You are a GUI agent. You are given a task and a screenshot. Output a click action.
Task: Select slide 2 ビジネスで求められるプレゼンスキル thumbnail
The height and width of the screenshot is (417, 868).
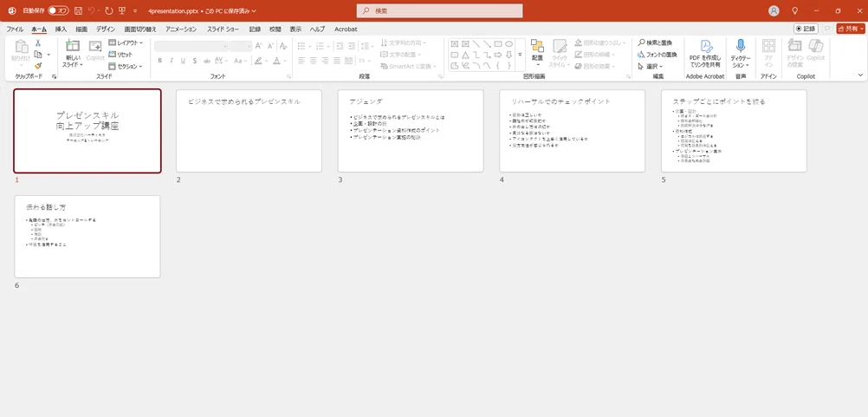(249, 131)
